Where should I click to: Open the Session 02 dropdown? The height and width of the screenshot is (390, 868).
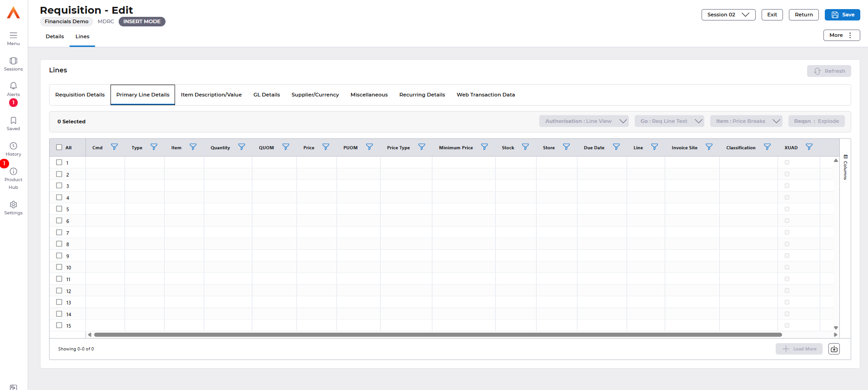(x=728, y=15)
